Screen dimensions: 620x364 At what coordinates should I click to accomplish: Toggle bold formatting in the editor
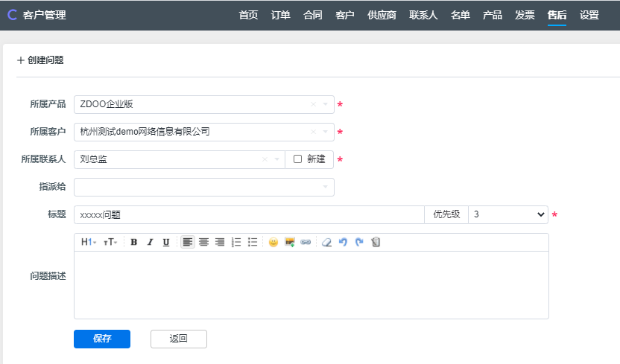pos(134,242)
